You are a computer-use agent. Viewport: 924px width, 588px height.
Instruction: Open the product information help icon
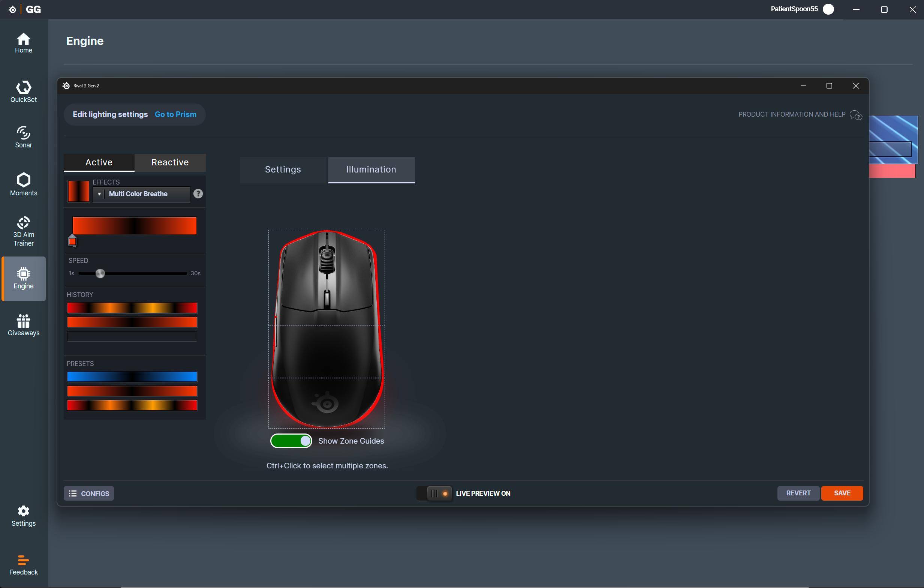[x=856, y=115]
